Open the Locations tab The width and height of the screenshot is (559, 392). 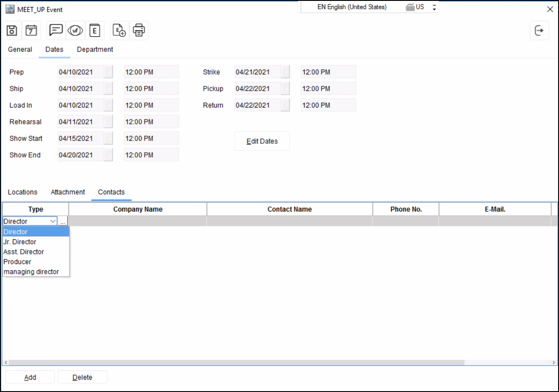[x=23, y=192]
